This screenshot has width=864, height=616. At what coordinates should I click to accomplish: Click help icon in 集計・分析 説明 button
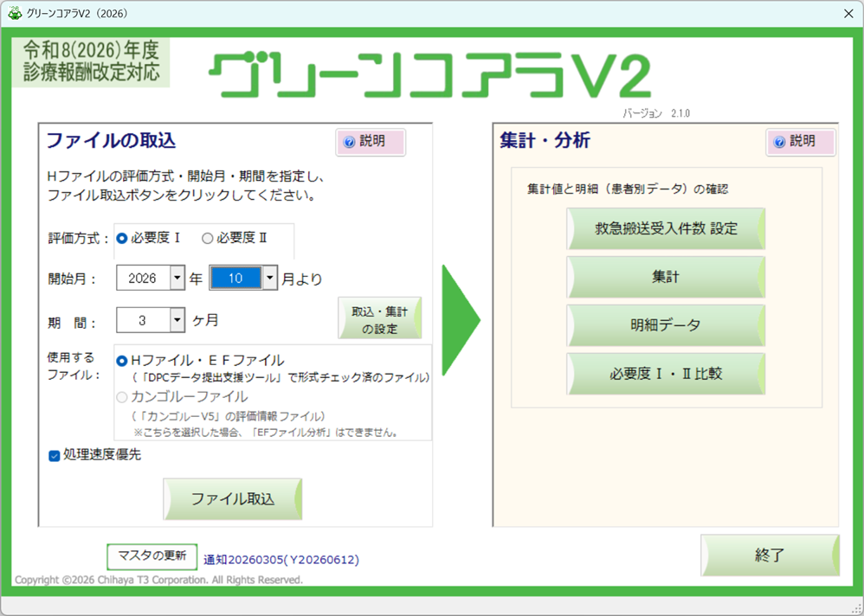[x=779, y=143]
